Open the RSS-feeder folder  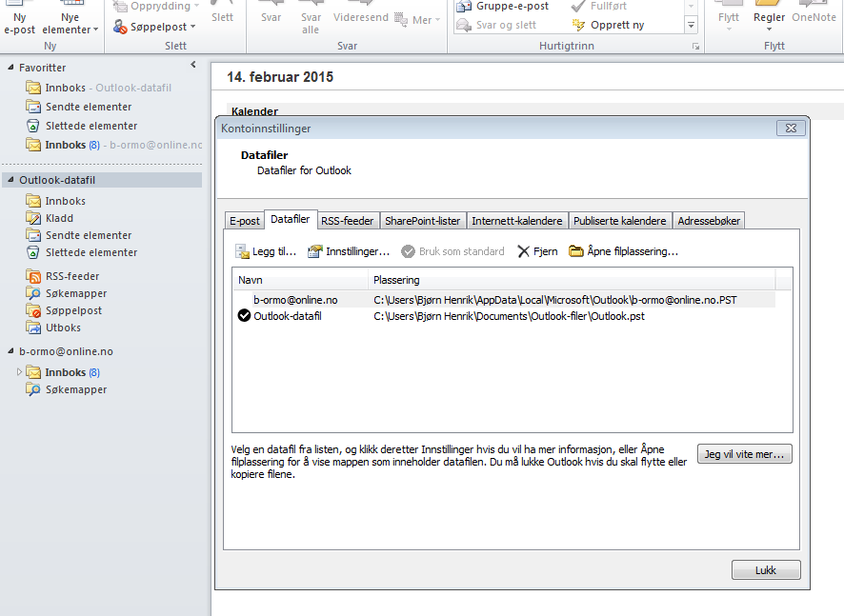63,276
